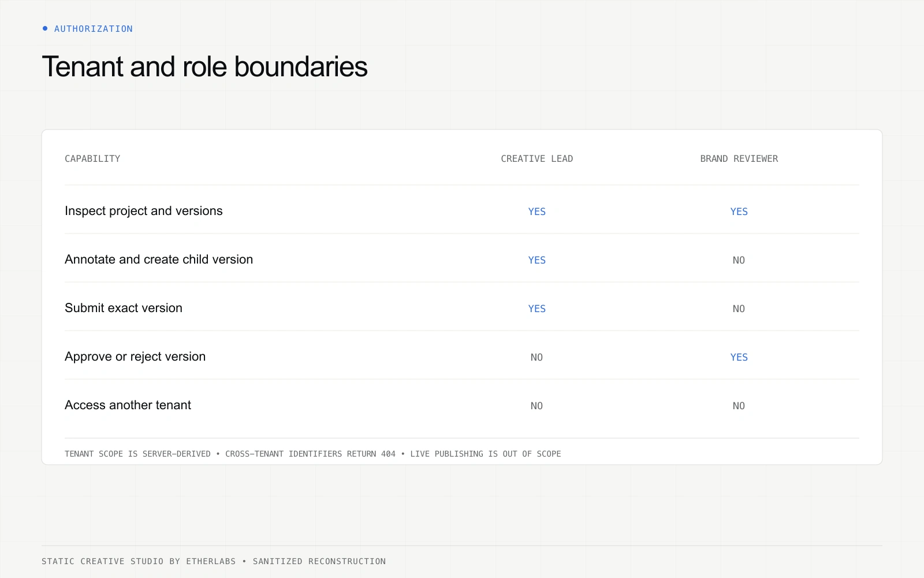924x578 pixels.
Task: Select the Approve or reject version label
Action: 135,357
